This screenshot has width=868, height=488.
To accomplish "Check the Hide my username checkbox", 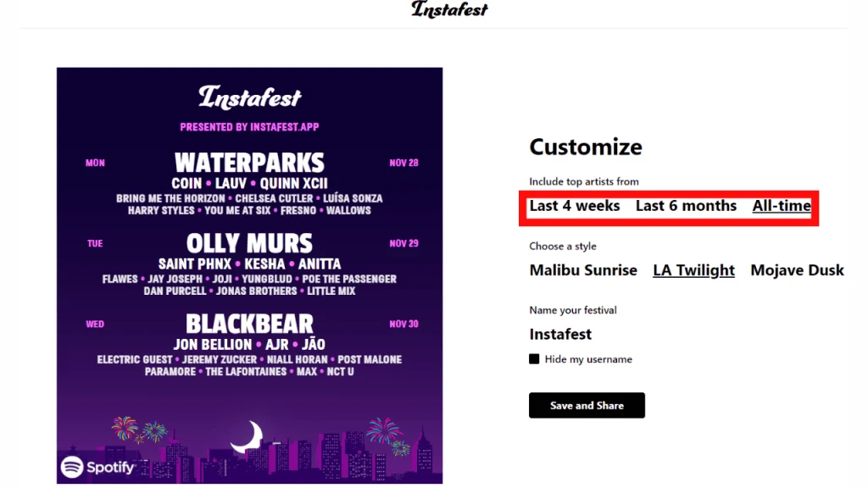I will pos(534,358).
